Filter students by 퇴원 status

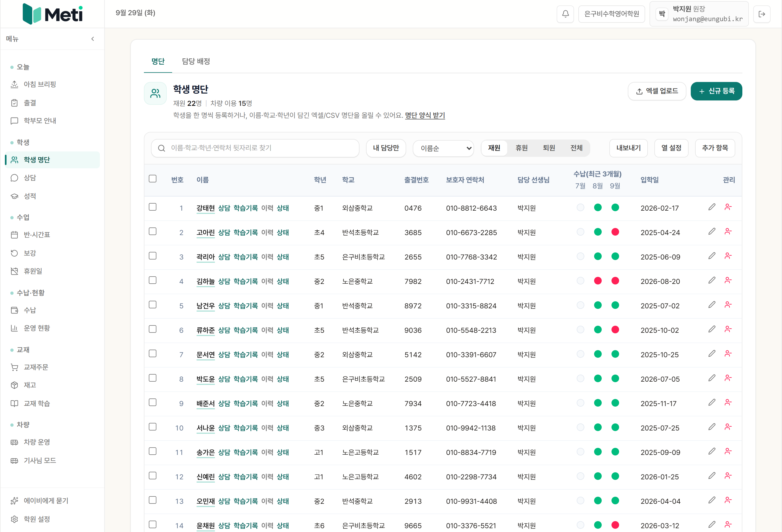[x=549, y=148]
